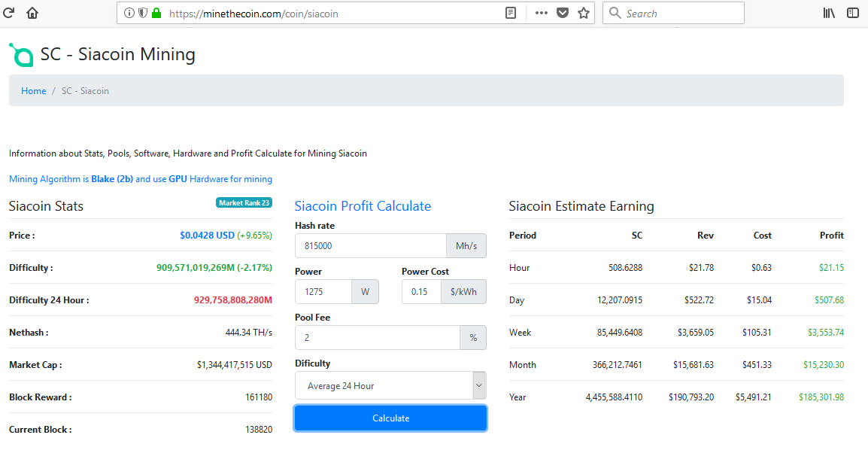Reload the page with the refresh icon
The image size is (868, 450).
[x=8, y=13]
